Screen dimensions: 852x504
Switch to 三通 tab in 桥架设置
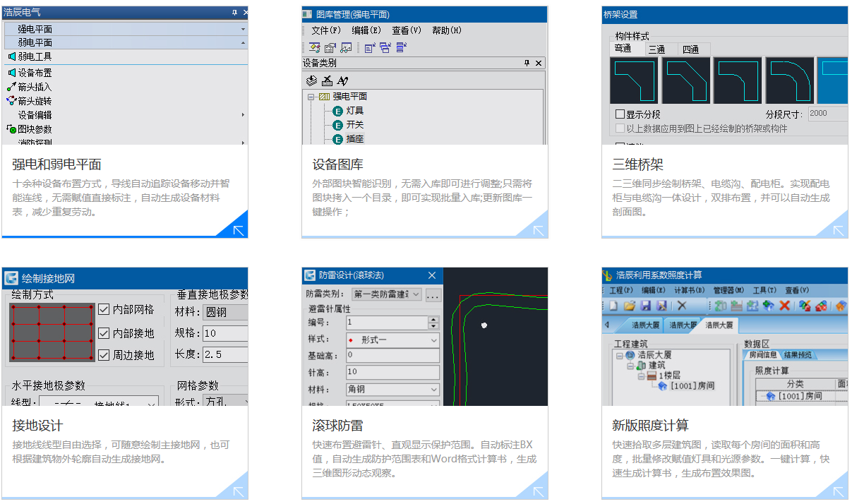click(656, 49)
